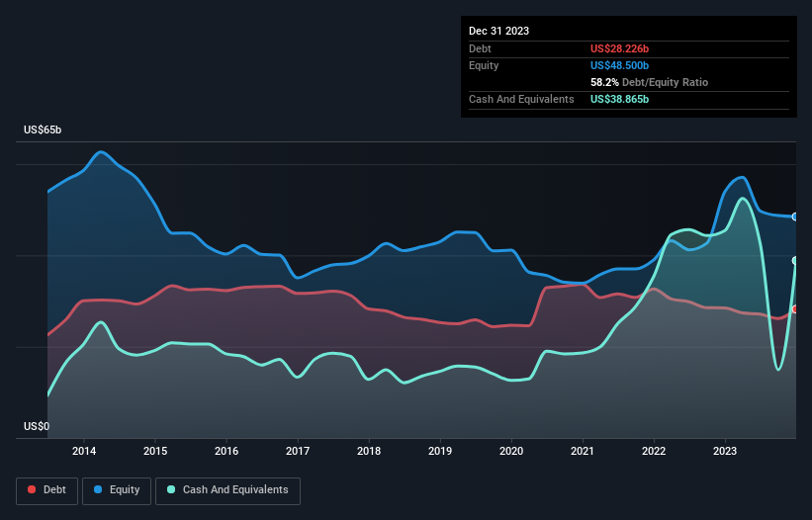Click the 2021 x-axis label
This screenshot has width=812, height=520.
(583, 451)
